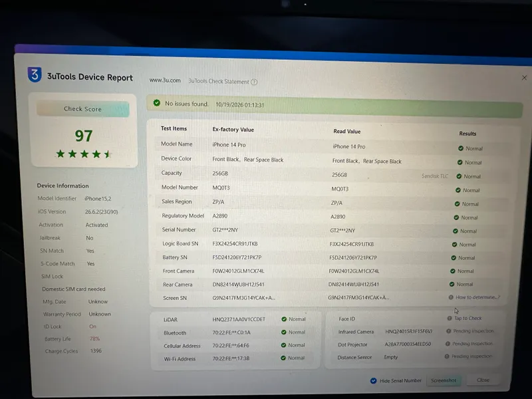The width and height of the screenshot is (532, 399).
Task: Click the check score value 97
Action: 84,136
